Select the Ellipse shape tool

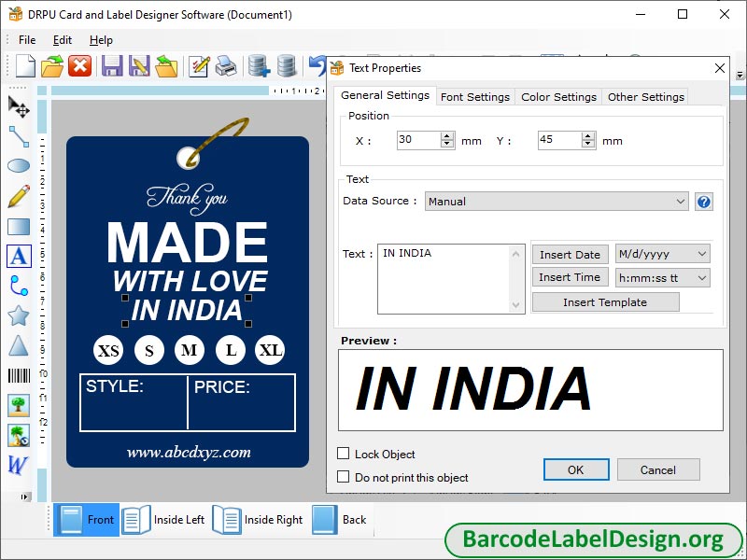(19, 166)
